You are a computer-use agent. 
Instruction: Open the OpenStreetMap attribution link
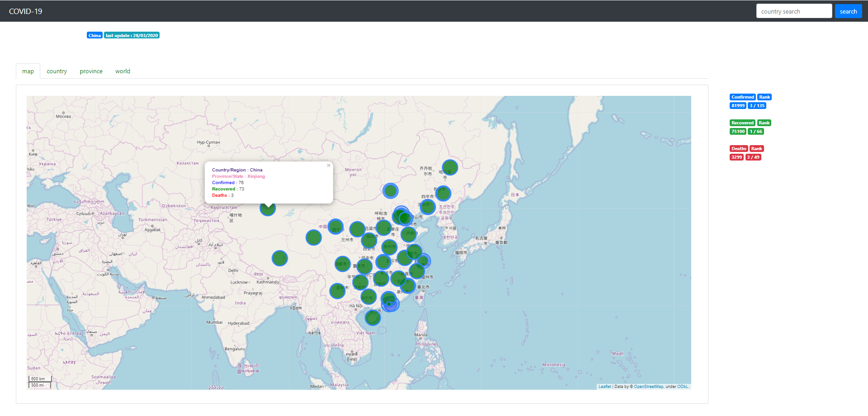point(648,387)
